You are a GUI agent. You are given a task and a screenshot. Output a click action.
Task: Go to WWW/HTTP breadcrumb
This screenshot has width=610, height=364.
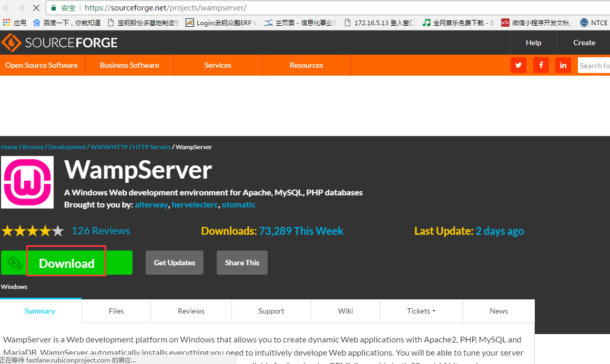pyautogui.click(x=109, y=147)
